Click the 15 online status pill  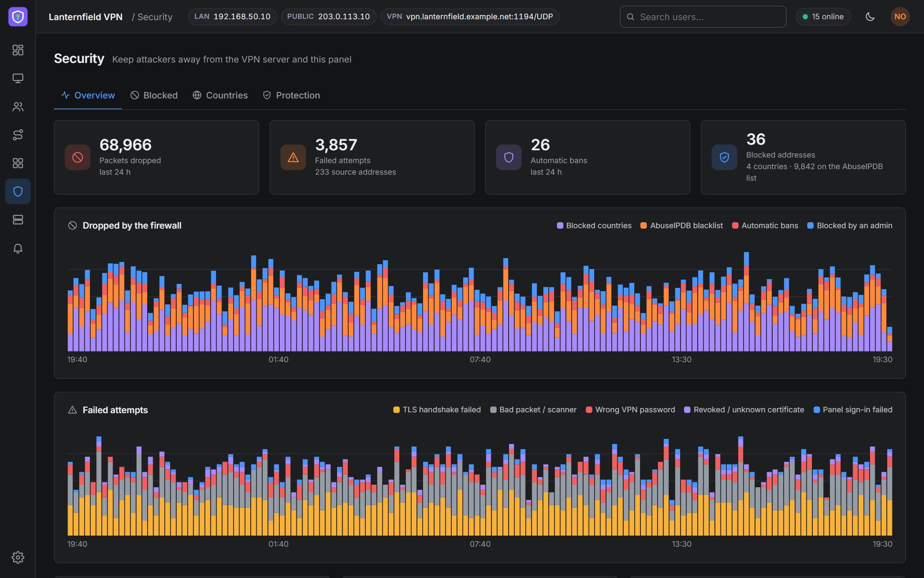click(x=823, y=17)
